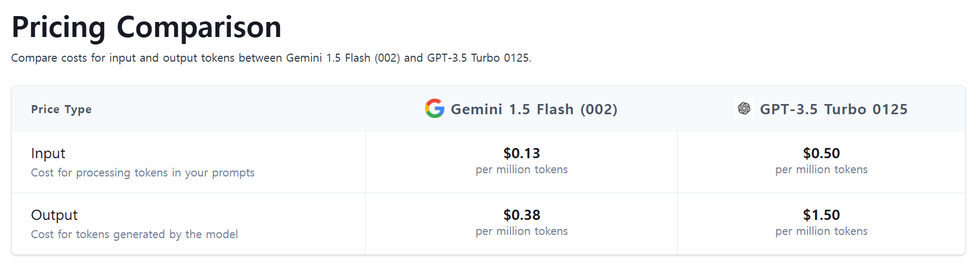The image size is (980, 266).
Task: Click "GPT-3.5 Turbo 0125" in the subtitle sentence
Action: [478, 58]
